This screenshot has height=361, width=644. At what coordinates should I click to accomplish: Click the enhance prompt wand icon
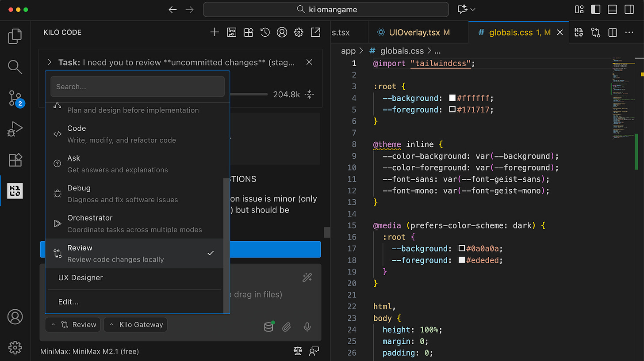tap(307, 277)
